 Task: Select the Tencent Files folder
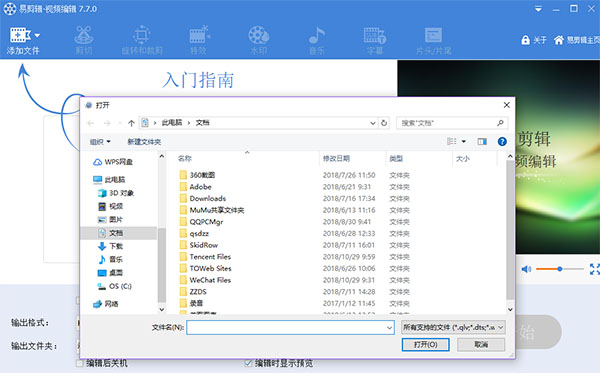[205, 257]
